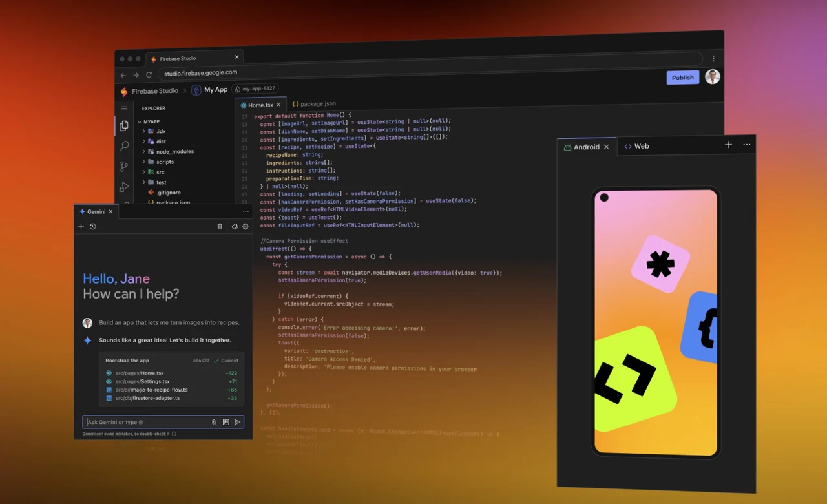The height and width of the screenshot is (504, 827).
Task: Open .gitignore in the explorer
Action: 163,193
